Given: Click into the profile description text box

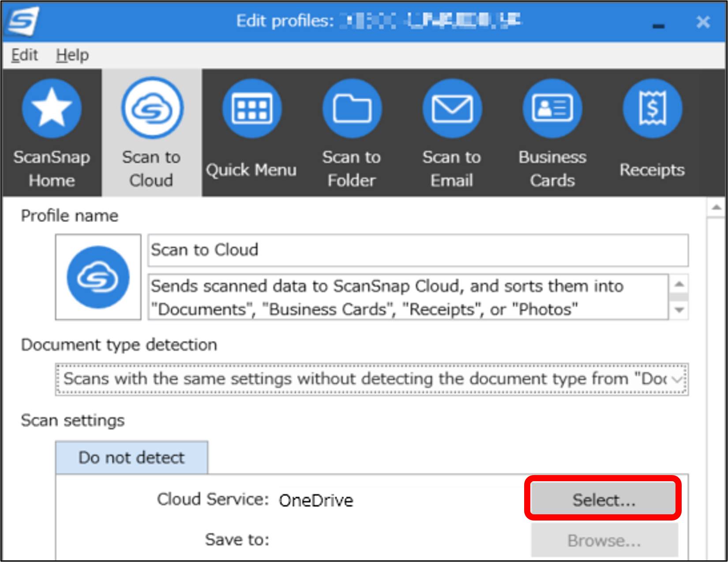Looking at the screenshot, I should (408, 297).
